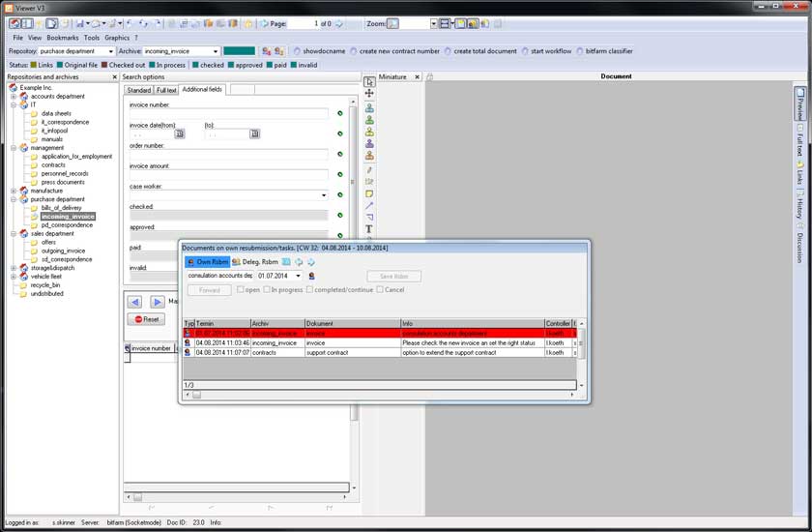Open the case worker dropdown
The width and height of the screenshot is (812, 532).
pyautogui.click(x=324, y=195)
